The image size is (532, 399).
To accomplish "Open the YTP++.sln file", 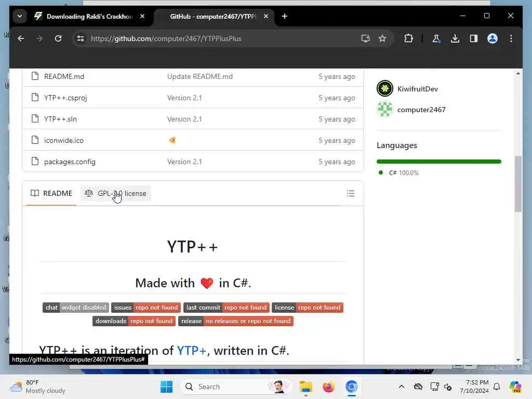I will pos(60,119).
